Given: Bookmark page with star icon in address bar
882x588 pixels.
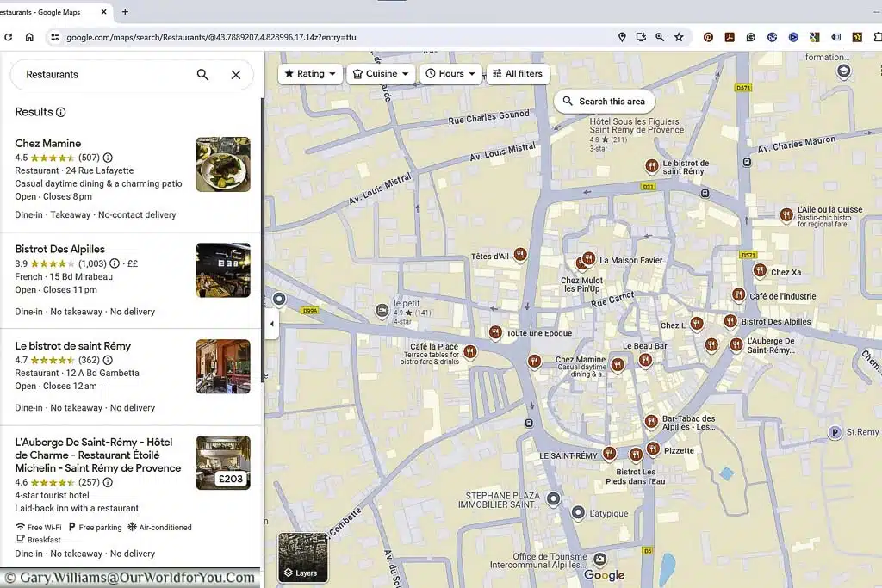Looking at the screenshot, I should click(679, 37).
